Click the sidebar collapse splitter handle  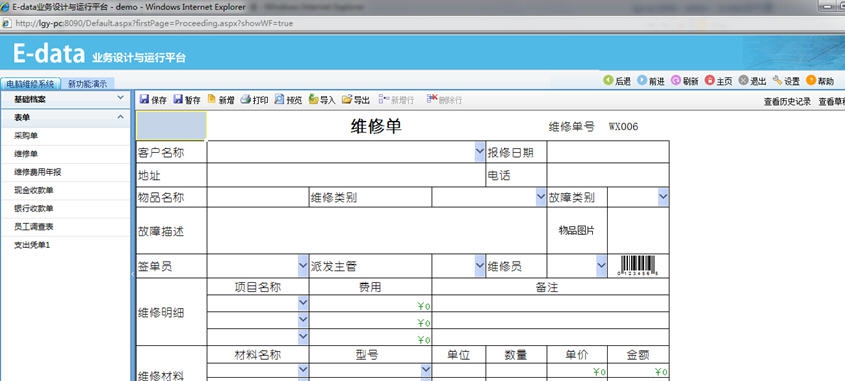click(133, 274)
